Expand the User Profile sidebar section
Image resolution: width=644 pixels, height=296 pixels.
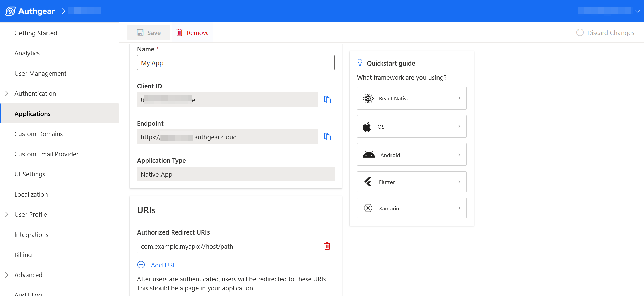point(7,214)
